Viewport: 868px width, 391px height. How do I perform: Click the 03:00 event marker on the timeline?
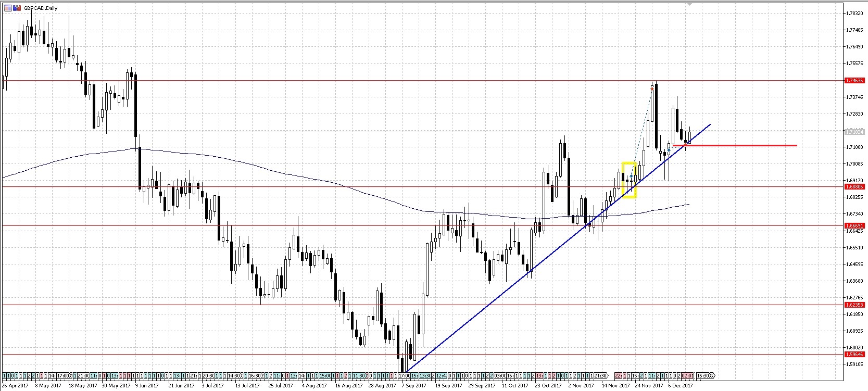(x=500, y=375)
